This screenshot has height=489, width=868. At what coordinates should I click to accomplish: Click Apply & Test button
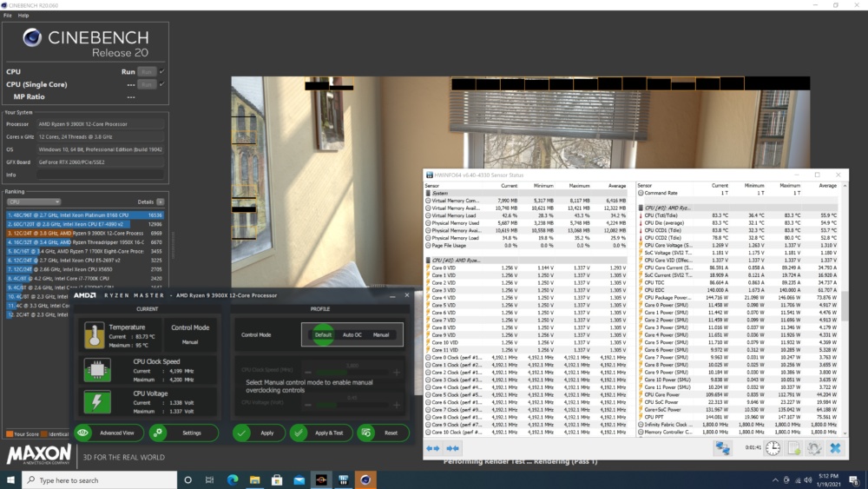[321, 433]
